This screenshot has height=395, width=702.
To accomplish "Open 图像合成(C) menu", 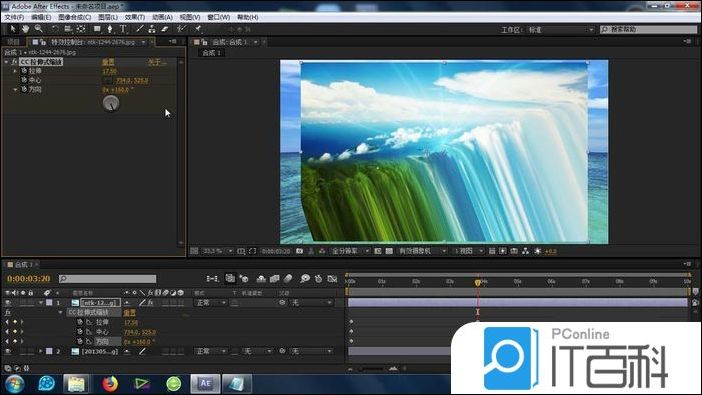I will (x=75, y=17).
